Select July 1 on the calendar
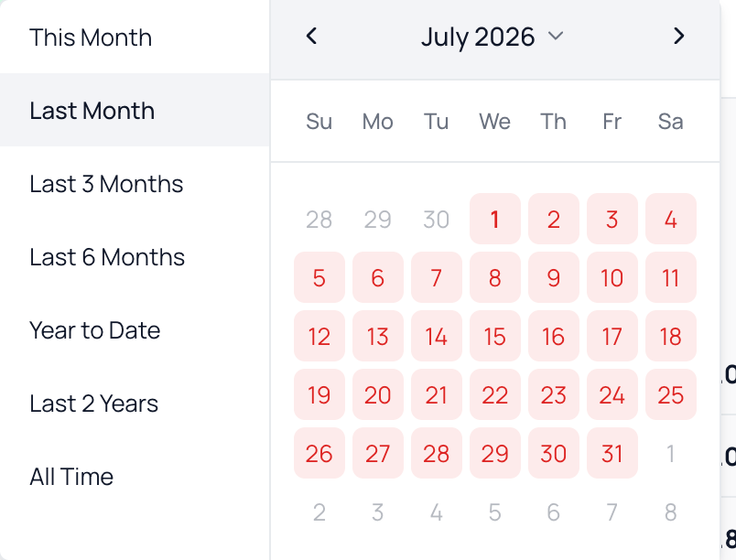Image resolution: width=736 pixels, height=560 pixels. coord(494,219)
